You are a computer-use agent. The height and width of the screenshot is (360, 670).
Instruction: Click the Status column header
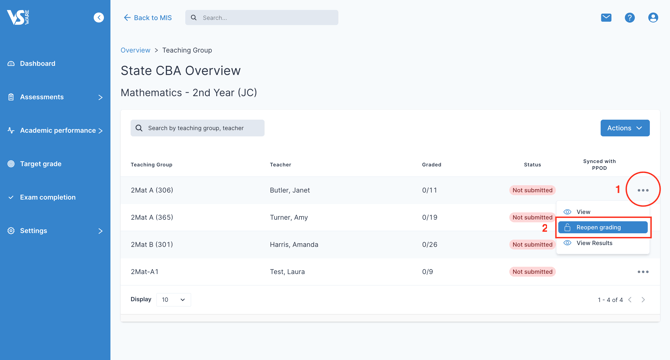pyautogui.click(x=532, y=164)
